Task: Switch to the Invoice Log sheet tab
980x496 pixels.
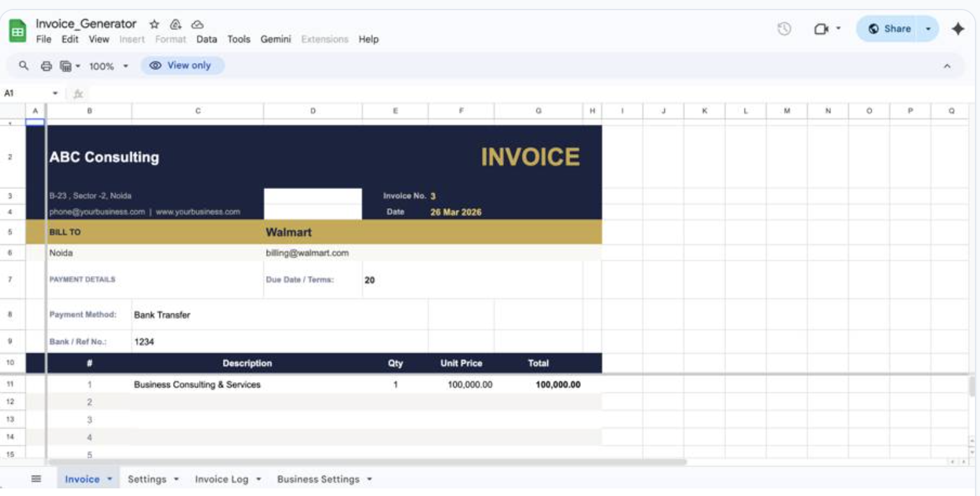Action: point(221,479)
